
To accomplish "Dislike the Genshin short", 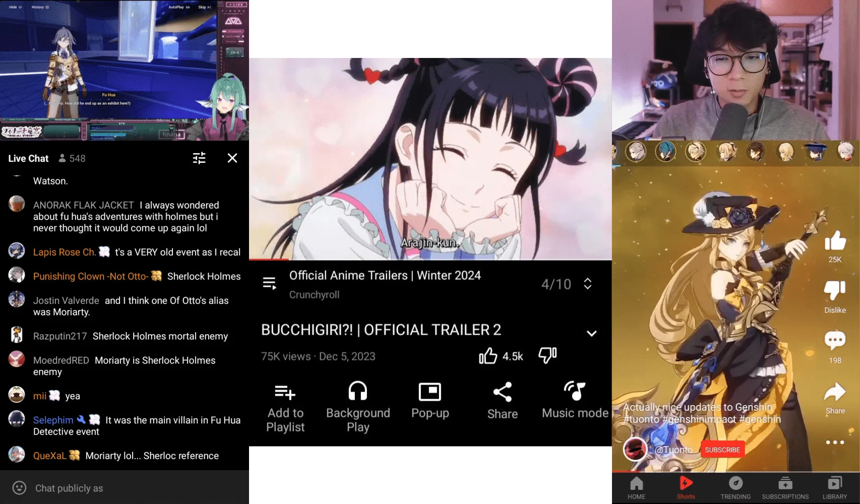I will click(x=835, y=291).
